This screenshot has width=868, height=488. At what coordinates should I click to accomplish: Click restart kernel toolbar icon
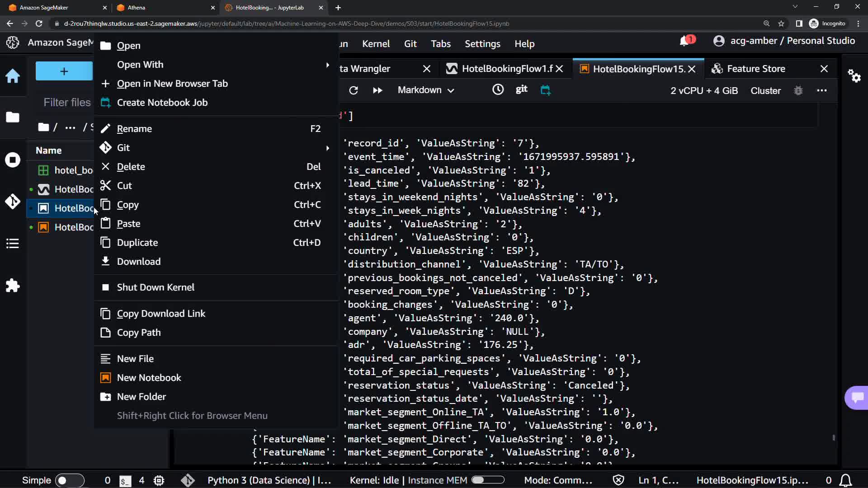tap(354, 90)
